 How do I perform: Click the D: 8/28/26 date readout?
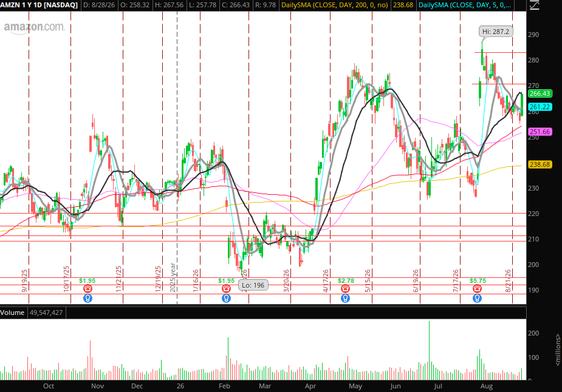(x=99, y=5)
